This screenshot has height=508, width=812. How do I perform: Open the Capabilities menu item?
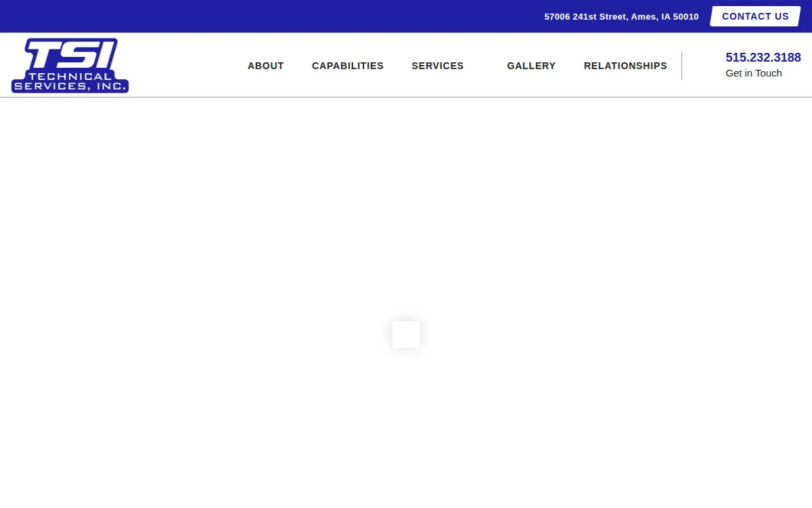[x=348, y=66]
